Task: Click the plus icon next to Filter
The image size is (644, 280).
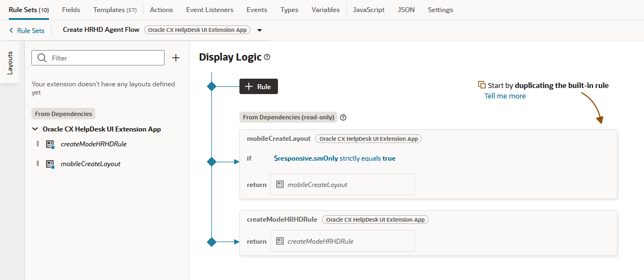Action: point(176,58)
